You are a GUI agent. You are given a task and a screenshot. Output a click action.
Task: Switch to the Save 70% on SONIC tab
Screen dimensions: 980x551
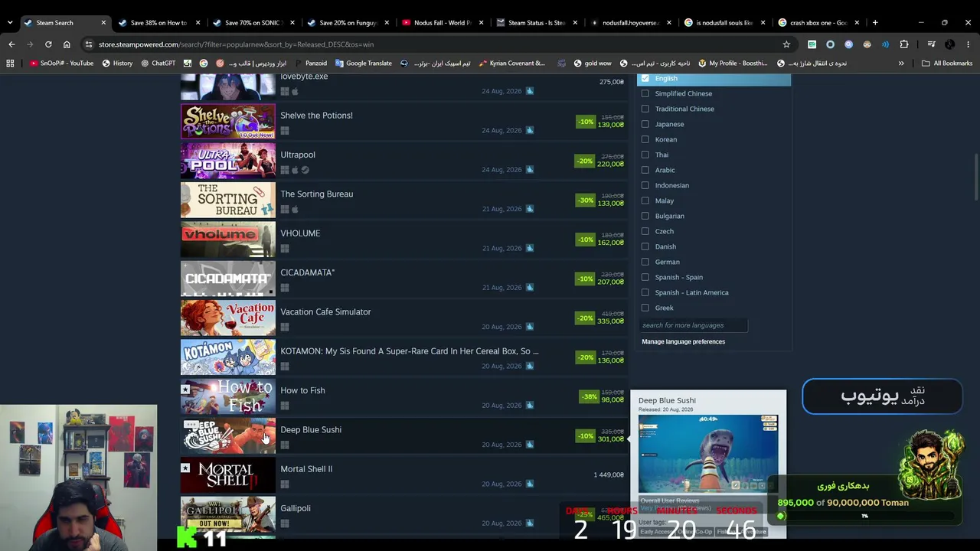[253, 22]
